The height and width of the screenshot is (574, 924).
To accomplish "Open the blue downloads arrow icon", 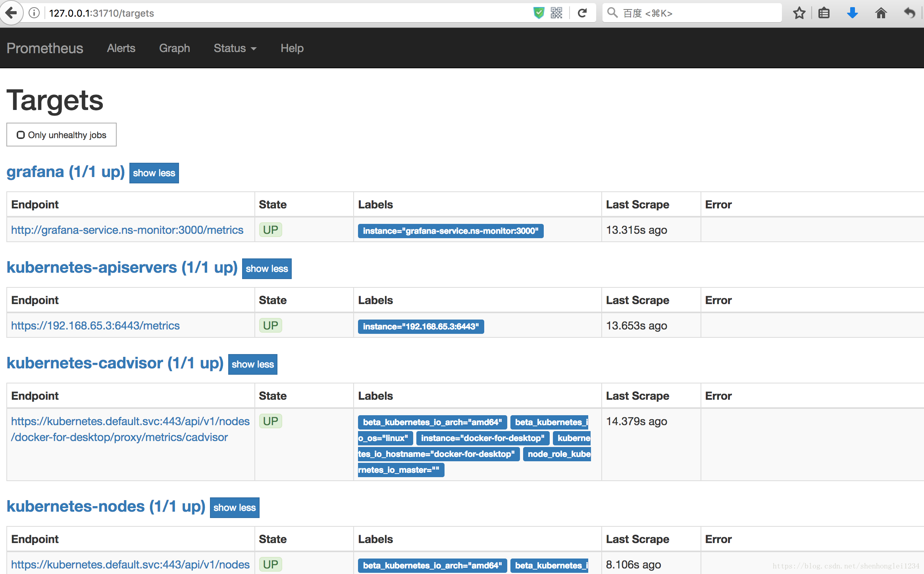I will coord(852,13).
